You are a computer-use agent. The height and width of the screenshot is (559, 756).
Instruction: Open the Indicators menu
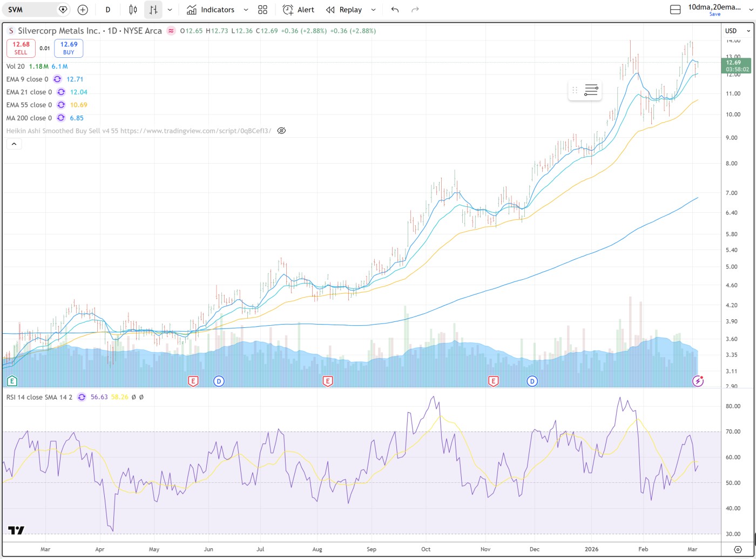(x=211, y=10)
